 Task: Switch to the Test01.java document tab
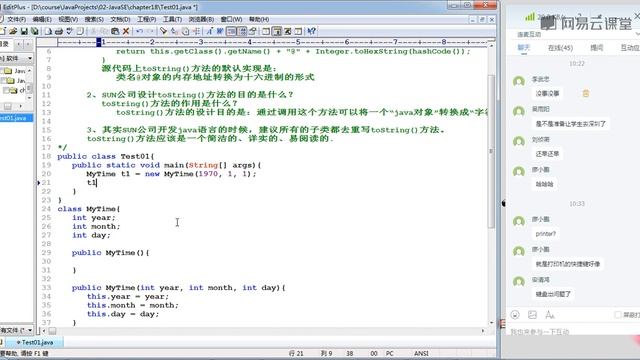click(x=35, y=342)
